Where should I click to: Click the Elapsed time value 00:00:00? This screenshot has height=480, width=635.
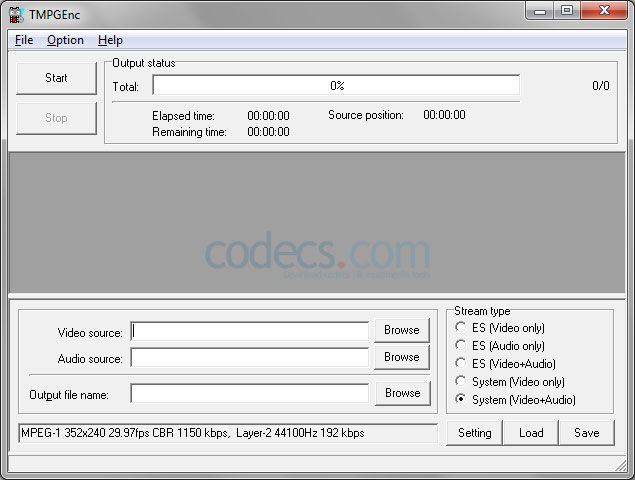tap(268, 116)
